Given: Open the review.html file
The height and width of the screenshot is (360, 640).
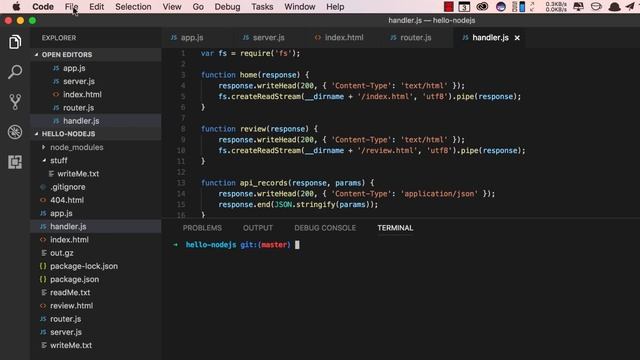Looking at the screenshot, I should [96, 306].
